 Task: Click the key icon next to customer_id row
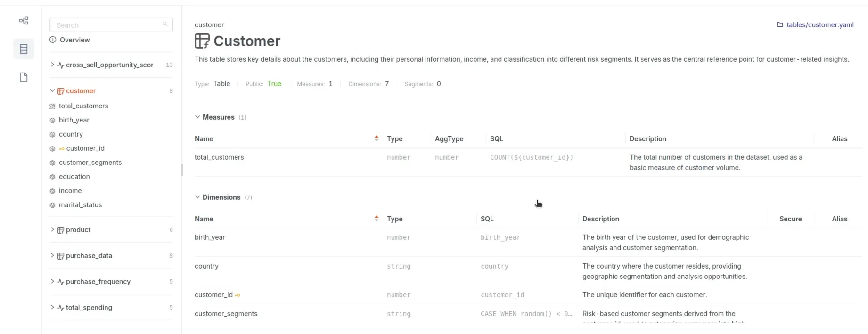click(237, 295)
